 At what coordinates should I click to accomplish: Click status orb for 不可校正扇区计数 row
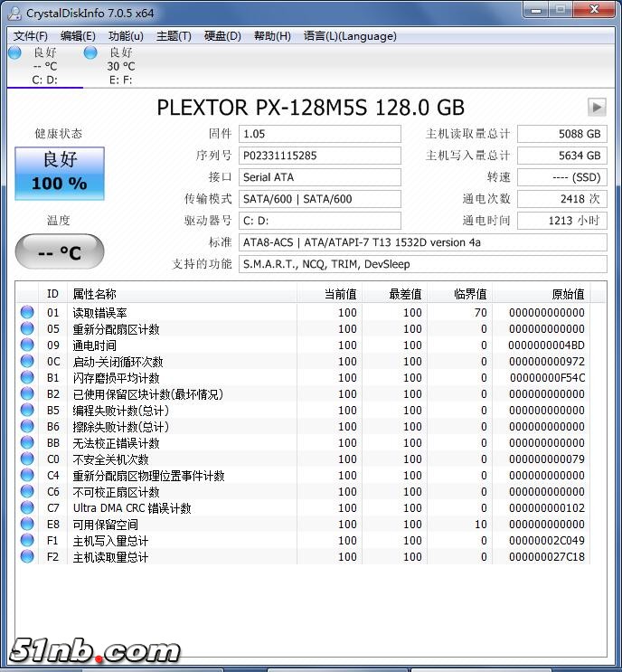click(x=27, y=491)
